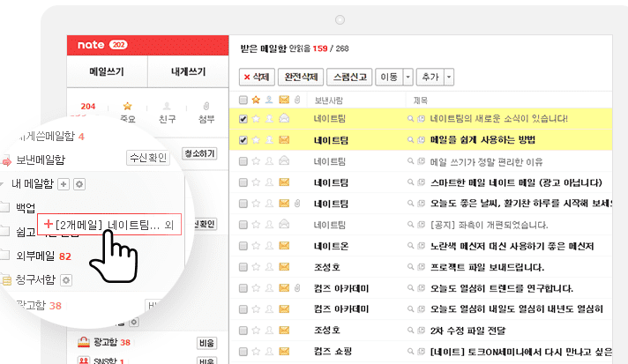Sort by 제목 column header
The width and height of the screenshot is (628, 364).
pos(421,100)
